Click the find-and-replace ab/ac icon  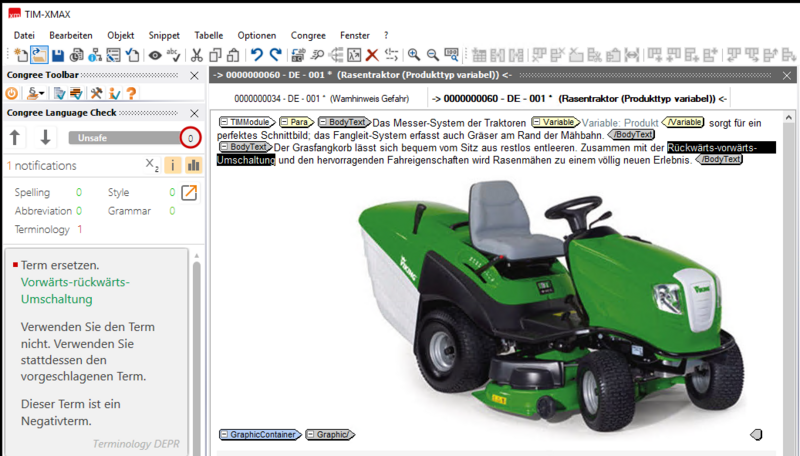(298, 55)
